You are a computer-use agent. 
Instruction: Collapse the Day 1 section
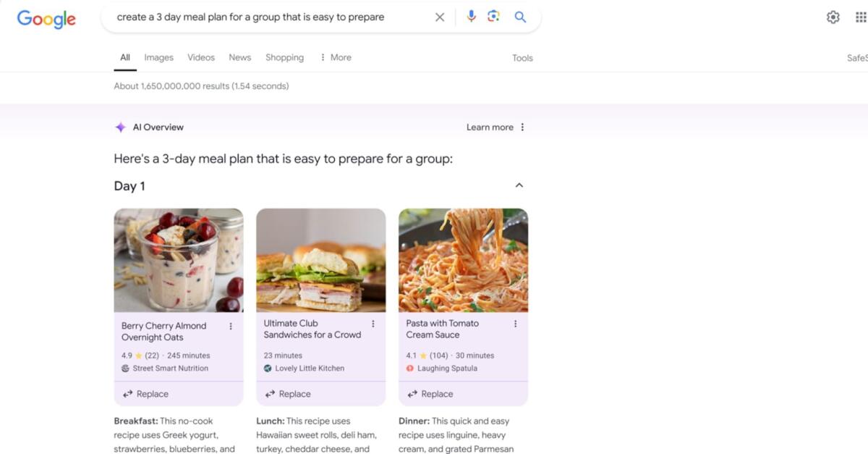pos(519,185)
